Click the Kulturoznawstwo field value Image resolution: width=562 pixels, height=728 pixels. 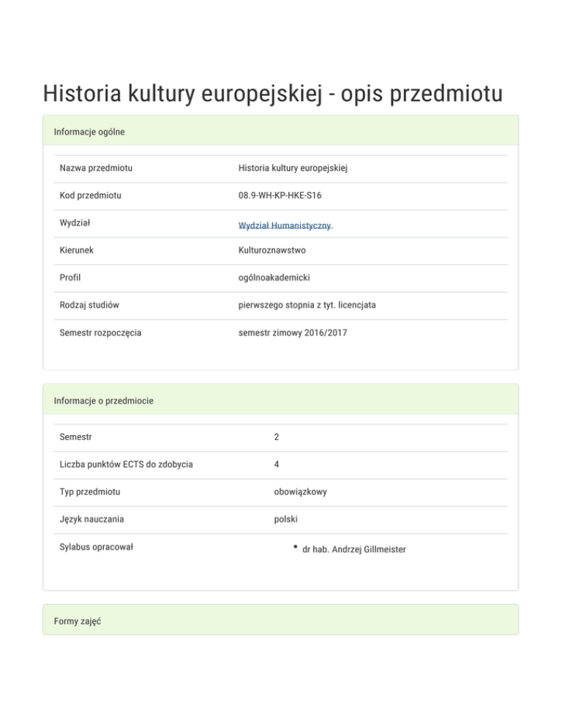pyautogui.click(x=272, y=250)
